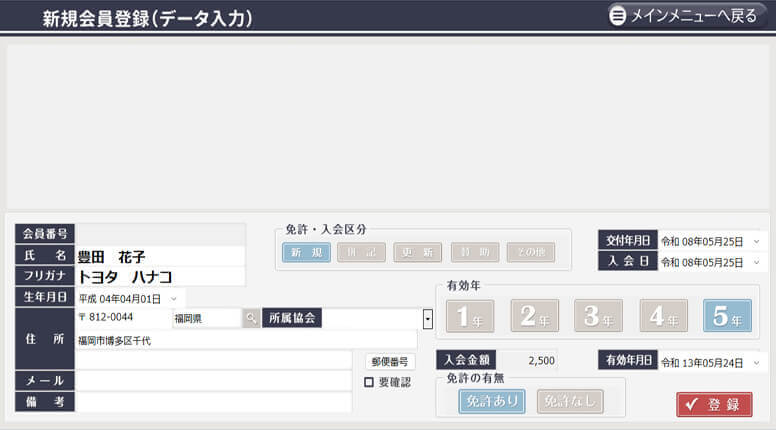Click the 郵便番号 button

[x=390, y=362]
